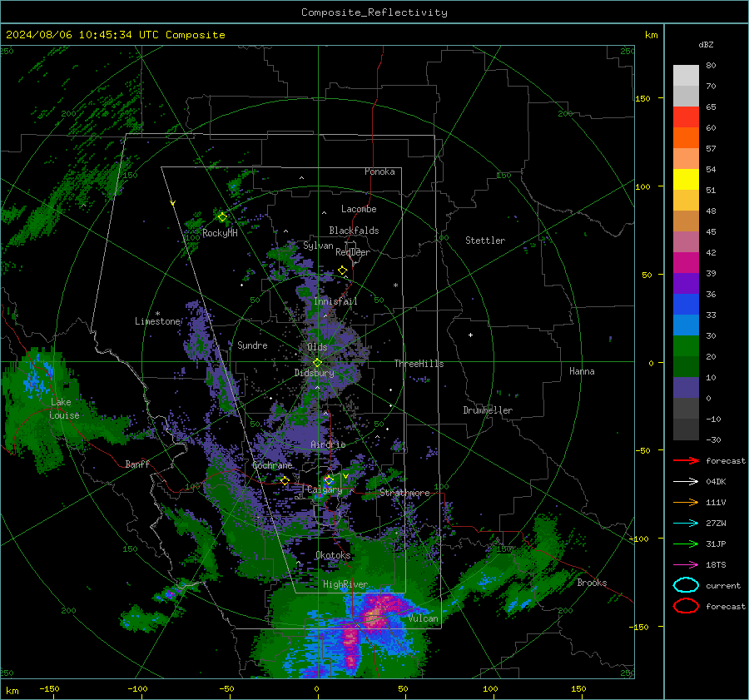Select the dark green 20-10 dBZ swatch
The width and height of the screenshot is (749, 700).
686,366
